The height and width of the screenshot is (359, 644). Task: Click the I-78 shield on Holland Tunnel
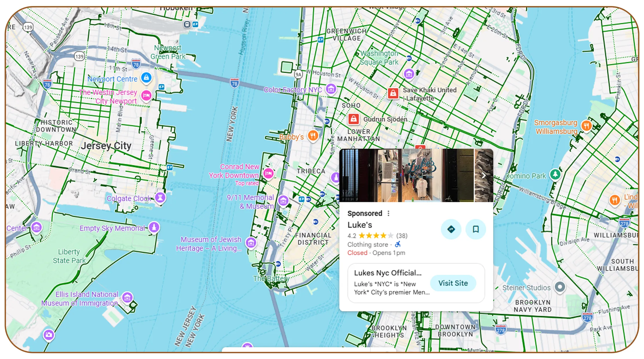coord(234,83)
